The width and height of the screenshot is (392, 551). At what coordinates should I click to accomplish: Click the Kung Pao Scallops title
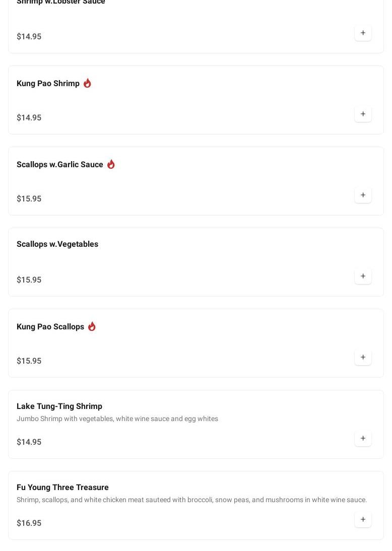pos(50,327)
